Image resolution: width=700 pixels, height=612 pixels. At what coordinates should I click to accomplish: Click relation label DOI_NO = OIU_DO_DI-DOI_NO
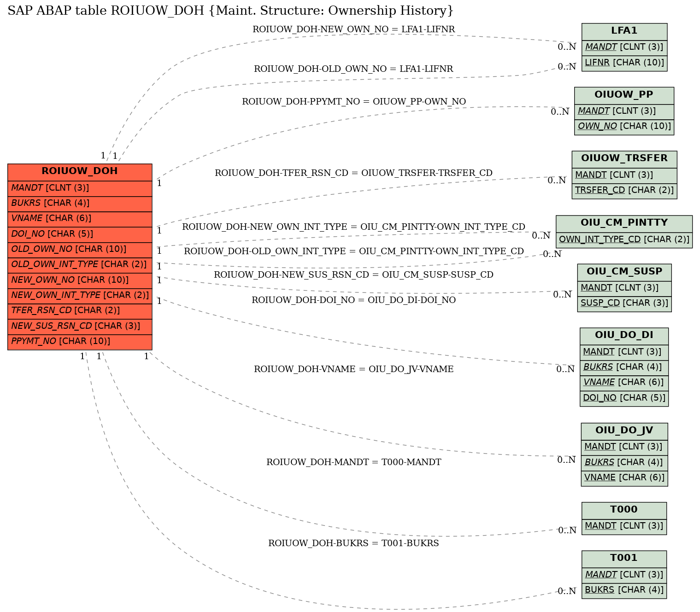point(354,300)
